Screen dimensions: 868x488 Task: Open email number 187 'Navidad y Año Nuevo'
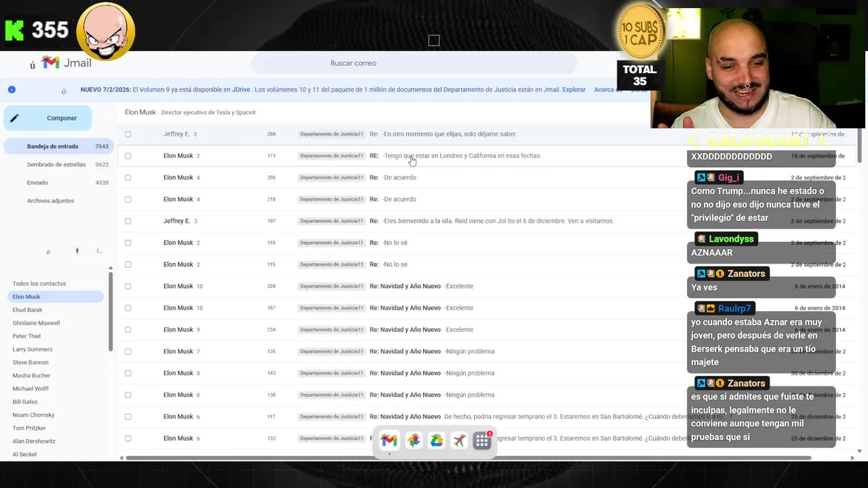click(x=487, y=308)
